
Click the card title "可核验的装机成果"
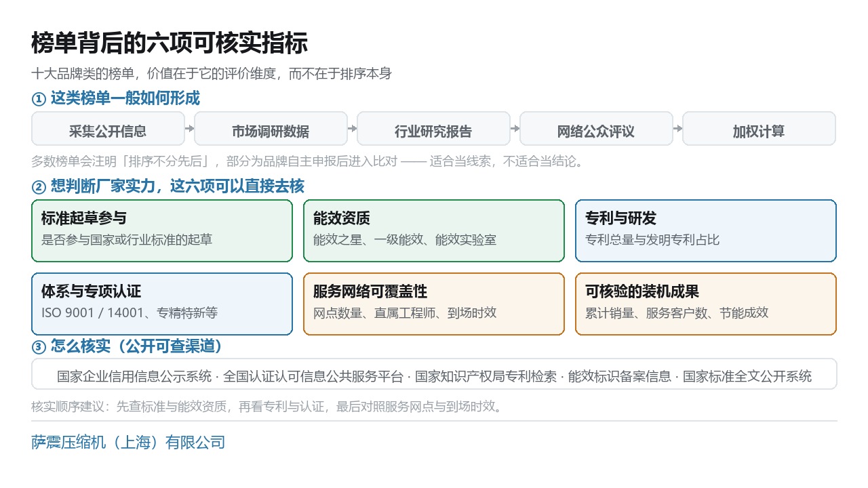point(642,291)
